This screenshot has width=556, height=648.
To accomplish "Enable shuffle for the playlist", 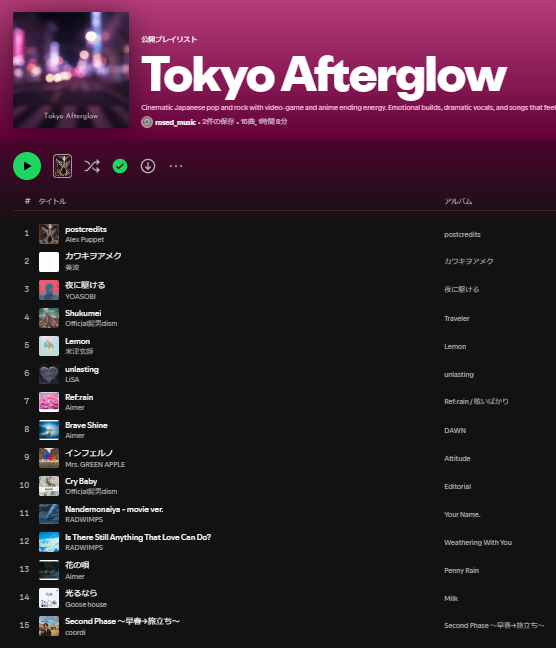I will 92,166.
